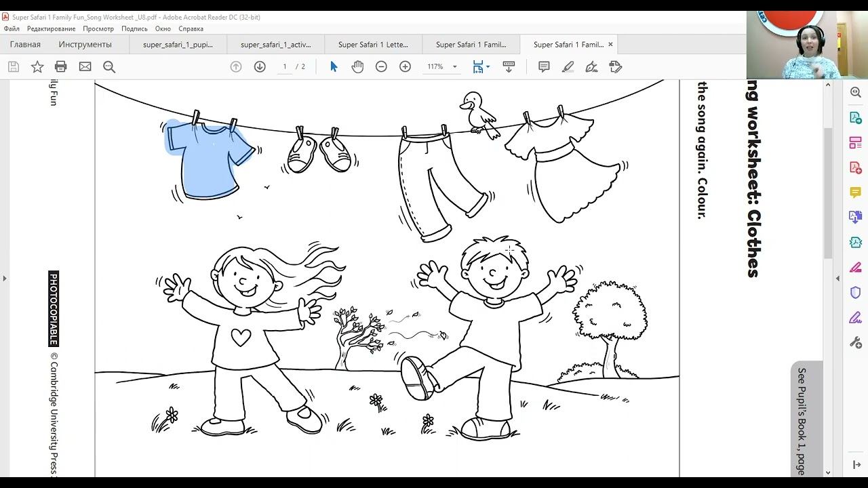The height and width of the screenshot is (488, 868).
Task: Activate the Hand pan tool
Action: (x=357, y=66)
